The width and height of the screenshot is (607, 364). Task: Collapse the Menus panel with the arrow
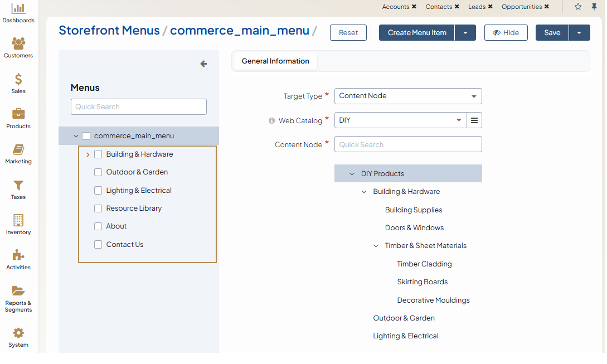203,64
